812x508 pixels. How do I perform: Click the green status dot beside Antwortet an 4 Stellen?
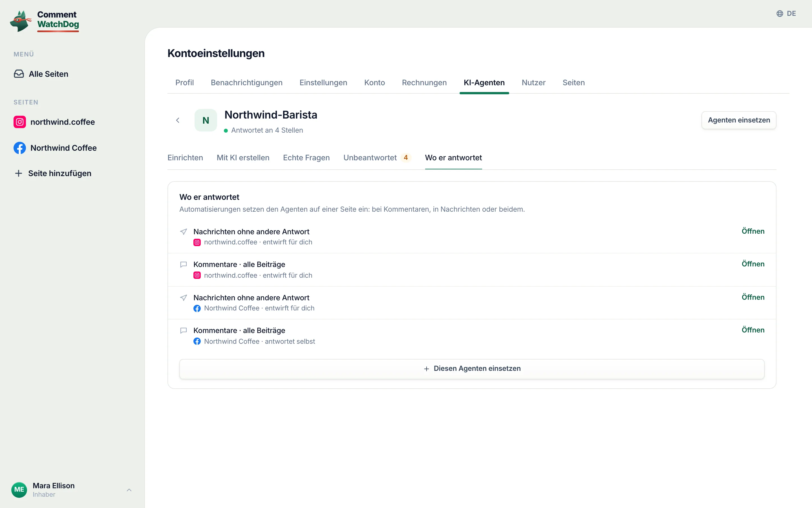click(x=226, y=131)
